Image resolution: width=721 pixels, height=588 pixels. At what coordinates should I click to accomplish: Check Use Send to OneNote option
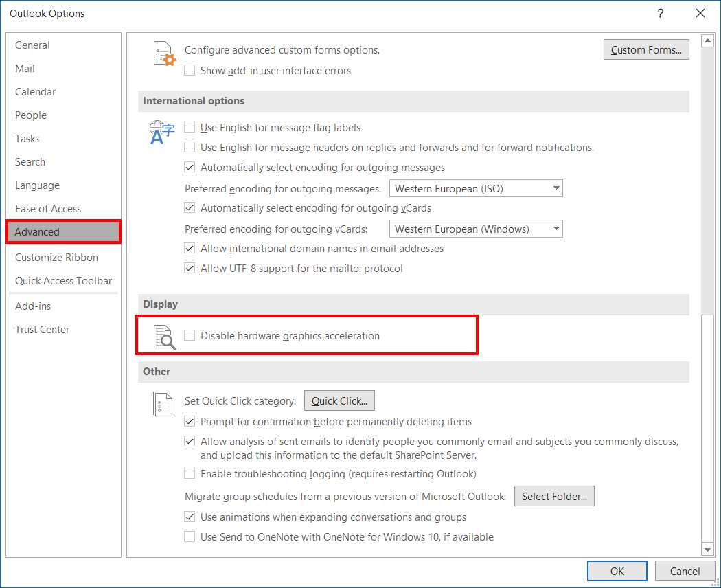[x=190, y=537]
